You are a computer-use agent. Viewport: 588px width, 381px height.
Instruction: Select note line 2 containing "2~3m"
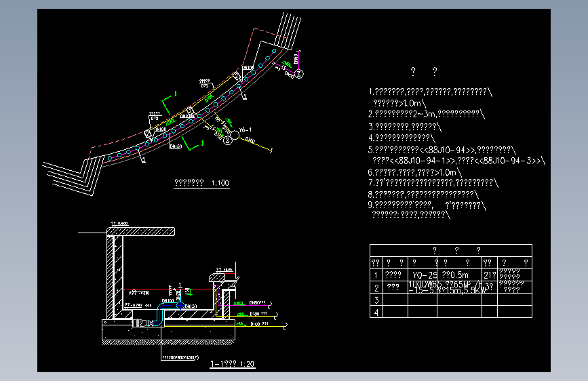(x=426, y=114)
